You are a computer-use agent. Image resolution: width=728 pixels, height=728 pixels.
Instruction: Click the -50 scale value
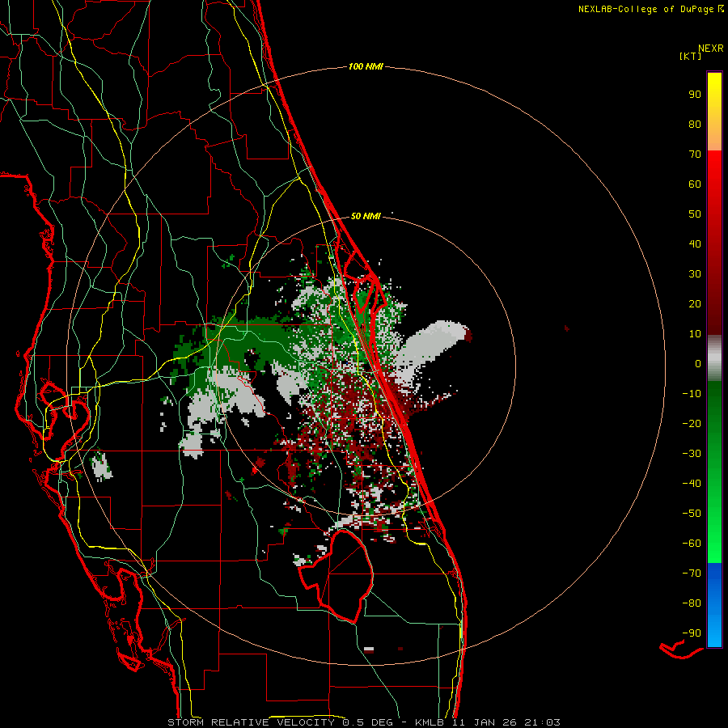coord(692,514)
